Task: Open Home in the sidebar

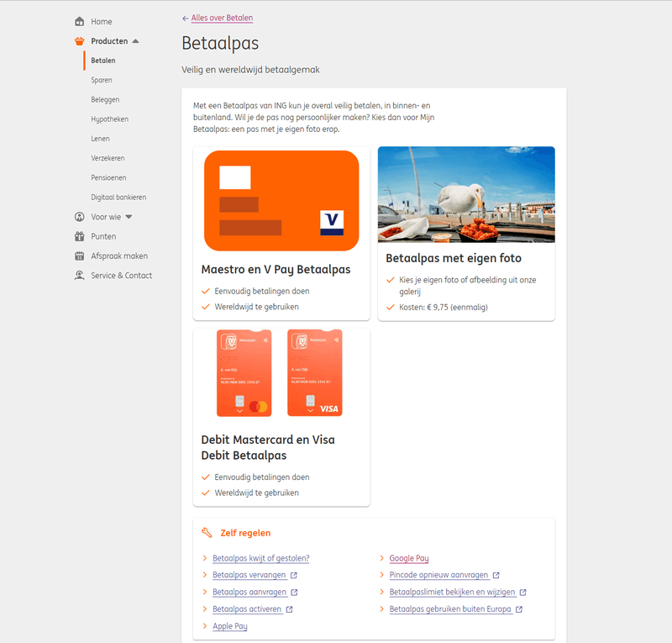Action: pyautogui.click(x=101, y=22)
